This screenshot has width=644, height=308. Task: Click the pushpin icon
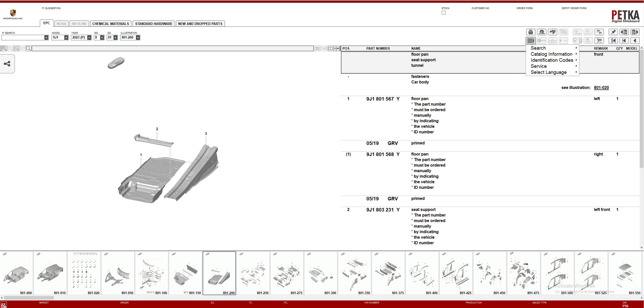click(x=613, y=32)
